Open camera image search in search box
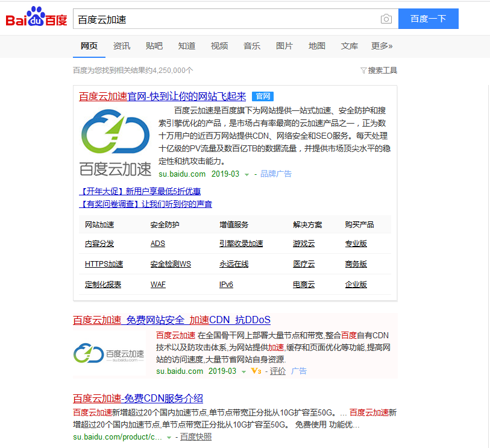Image resolution: width=490 pixels, height=448 pixels. point(386,19)
